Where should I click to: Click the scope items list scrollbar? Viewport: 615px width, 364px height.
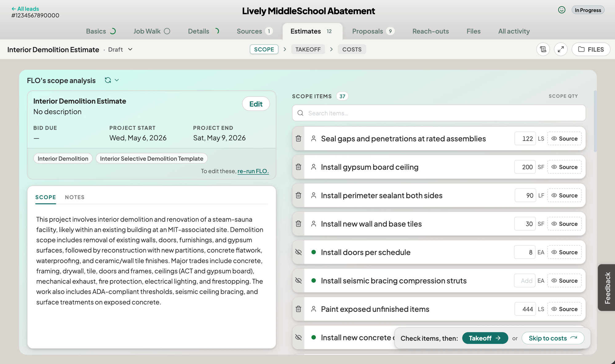595,121
